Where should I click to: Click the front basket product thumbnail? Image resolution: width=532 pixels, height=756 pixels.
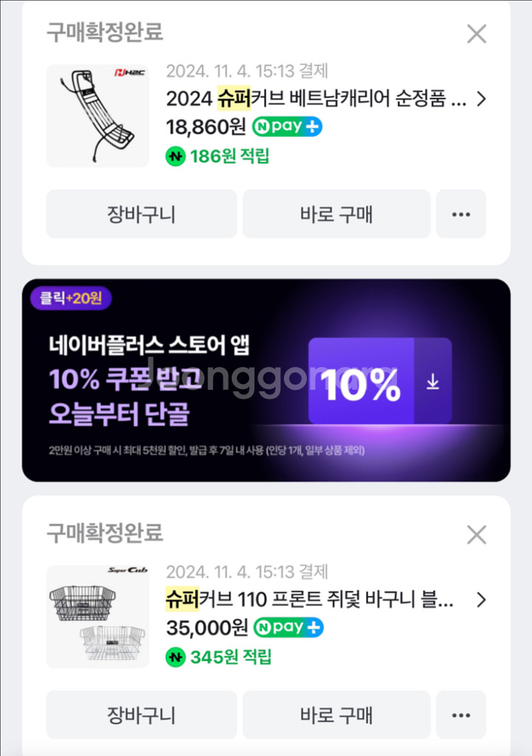97,616
